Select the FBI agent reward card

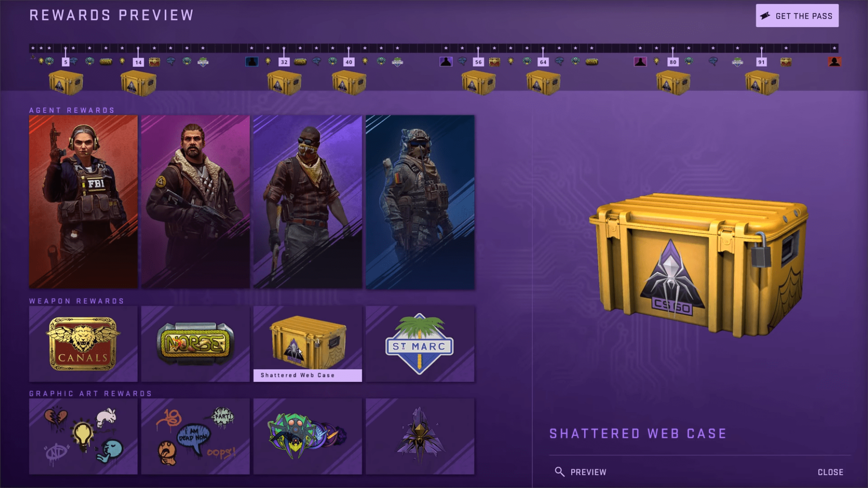(x=83, y=202)
